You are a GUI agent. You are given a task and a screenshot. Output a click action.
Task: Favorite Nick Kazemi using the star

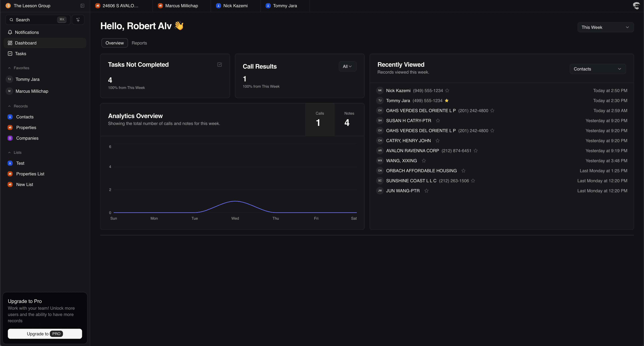pos(447,90)
